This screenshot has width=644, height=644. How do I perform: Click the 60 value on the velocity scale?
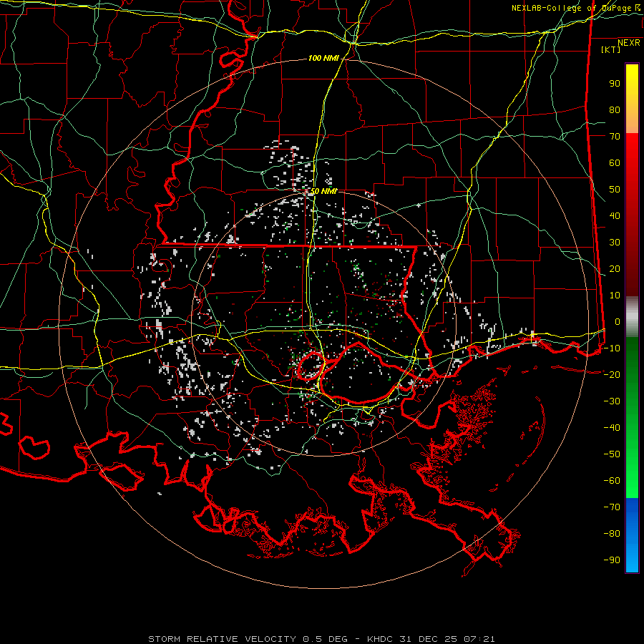point(615,163)
